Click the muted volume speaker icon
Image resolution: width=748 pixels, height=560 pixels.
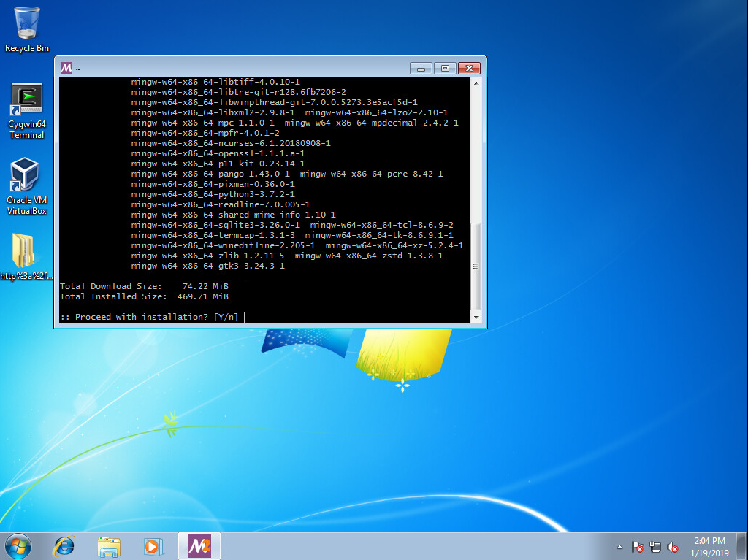click(673, 547)
